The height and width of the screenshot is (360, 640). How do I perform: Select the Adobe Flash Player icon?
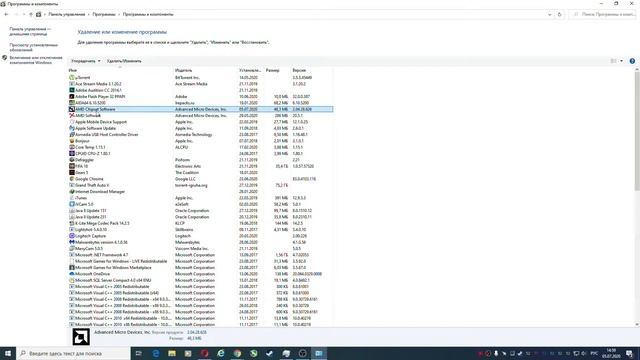(x=72, y=96)
